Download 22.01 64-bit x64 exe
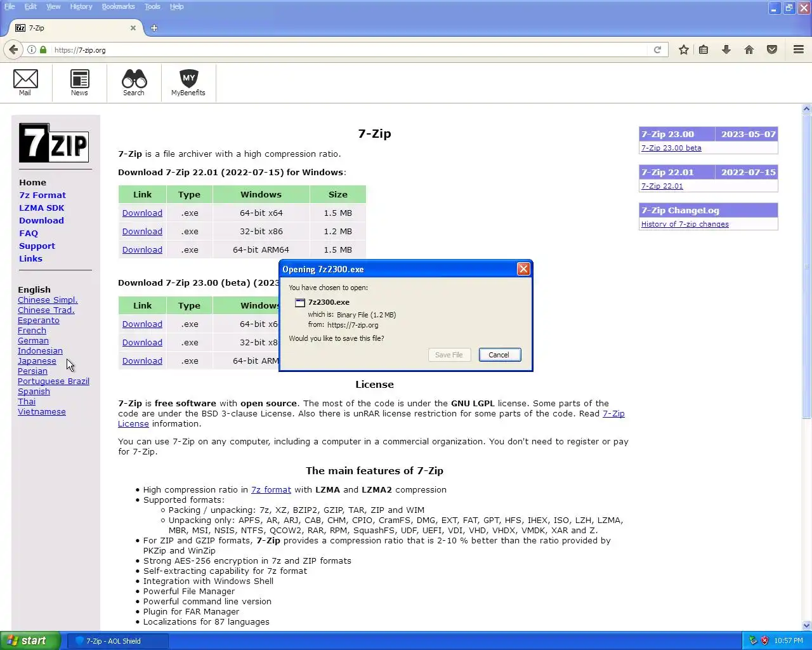Screen dimensions: 812x650 [142, 213]
